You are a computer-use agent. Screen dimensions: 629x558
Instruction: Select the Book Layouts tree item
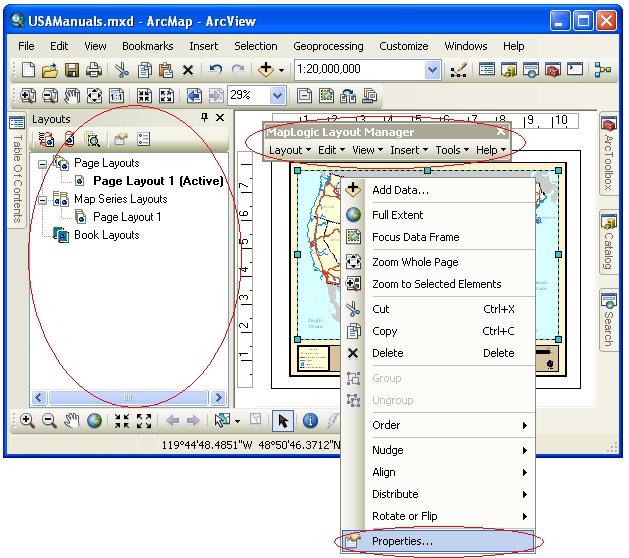[106, 235]
